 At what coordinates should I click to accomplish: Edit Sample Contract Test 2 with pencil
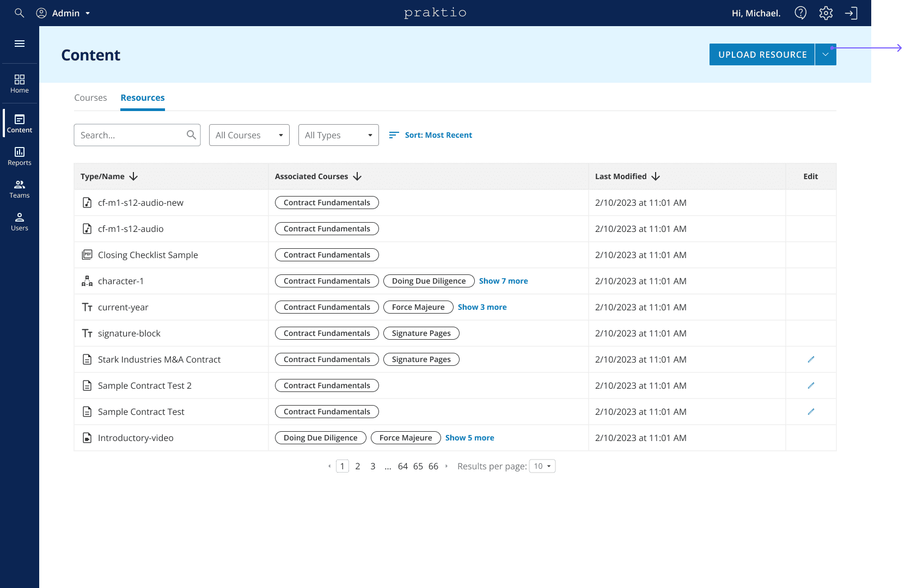(811, 385)
